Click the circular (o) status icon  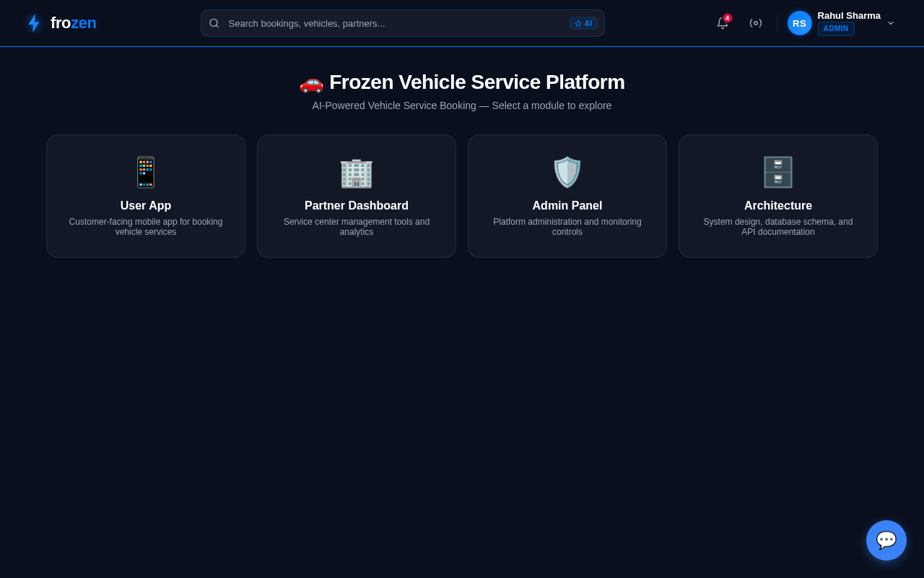click(756, 23)
